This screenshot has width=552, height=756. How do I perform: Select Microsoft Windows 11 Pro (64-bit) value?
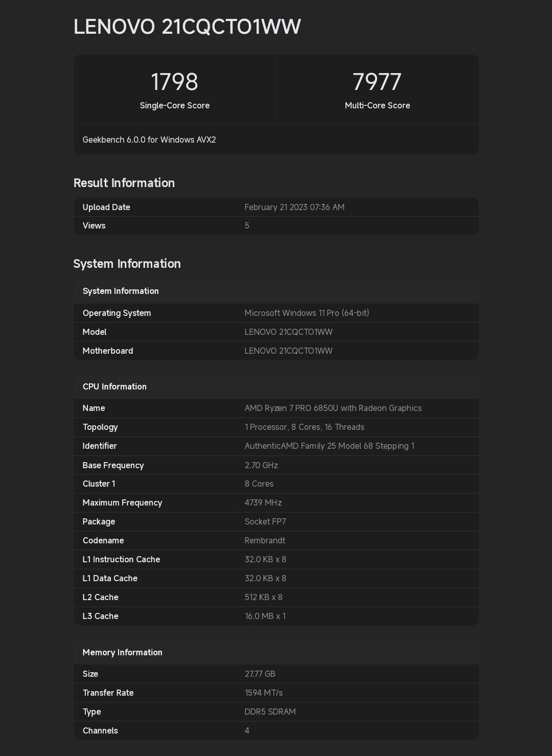coord(307,313)
